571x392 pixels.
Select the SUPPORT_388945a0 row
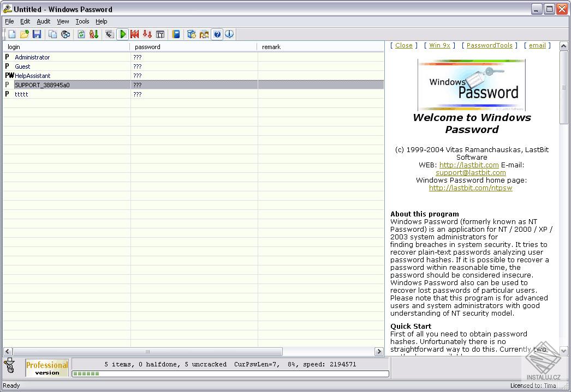click(193, 85)
